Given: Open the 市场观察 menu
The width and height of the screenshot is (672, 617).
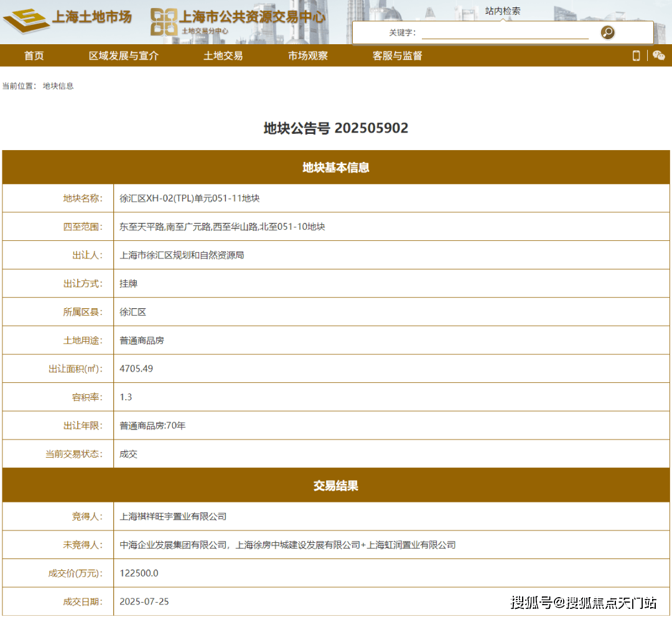Looking at the screenshot, I should [x=307, y=55].
